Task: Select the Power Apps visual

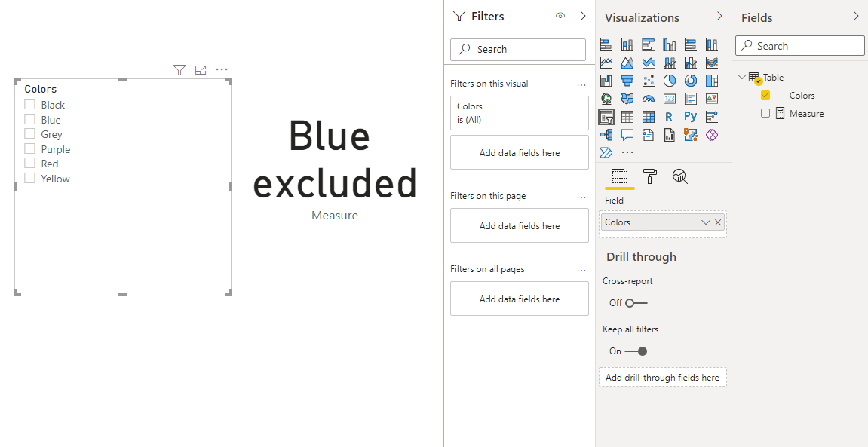Action: coord(712,134)
